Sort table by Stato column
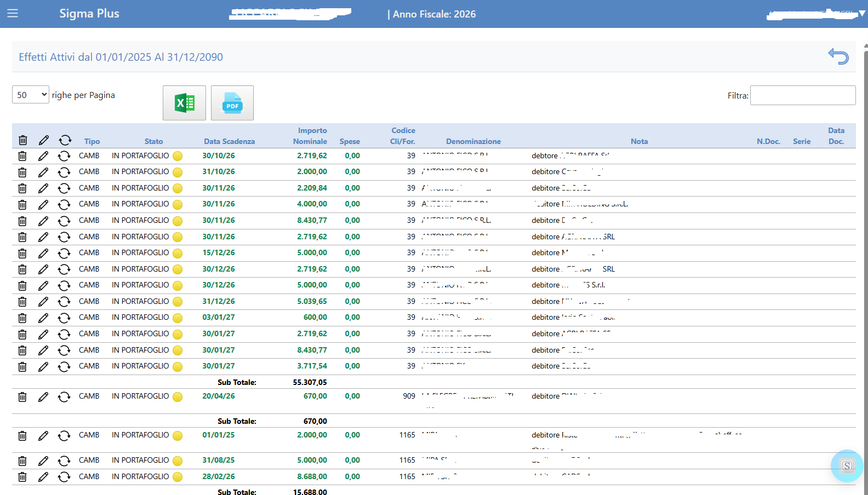This screenshot has width=868, height=495. 153,141
